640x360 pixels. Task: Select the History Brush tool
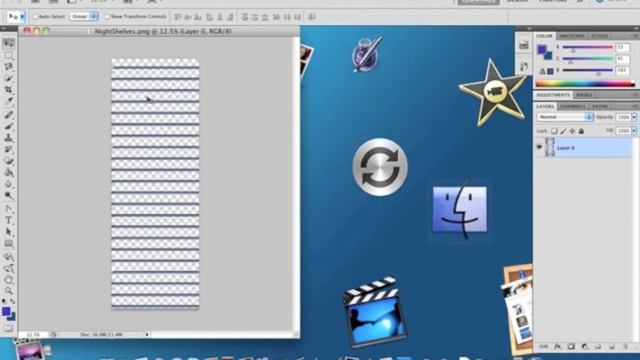click(9, 149)
